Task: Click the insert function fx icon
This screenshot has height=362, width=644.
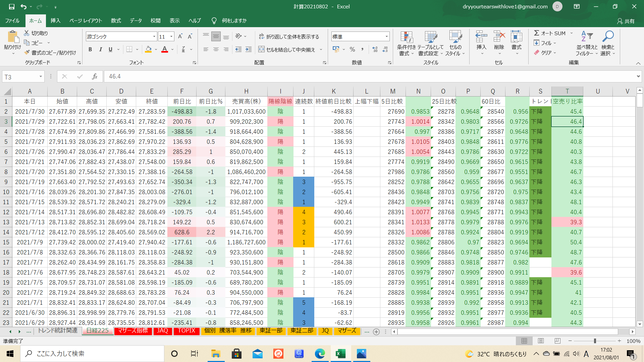Action: (x=95, y=77)
